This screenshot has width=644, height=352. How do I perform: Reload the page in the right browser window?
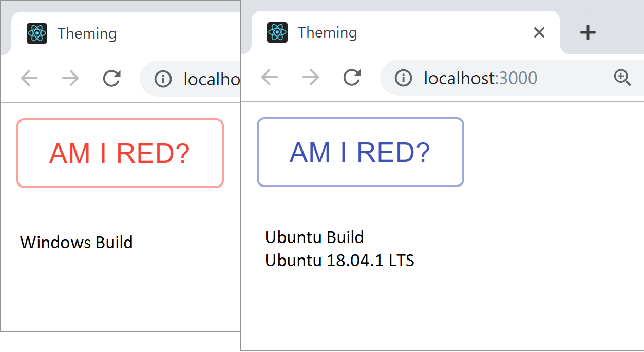(x=352, y=78)
